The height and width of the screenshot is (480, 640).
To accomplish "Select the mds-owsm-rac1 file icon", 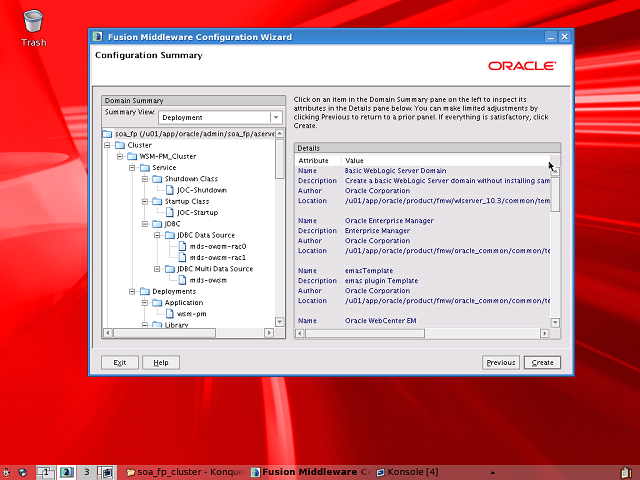I will (182, 258).
